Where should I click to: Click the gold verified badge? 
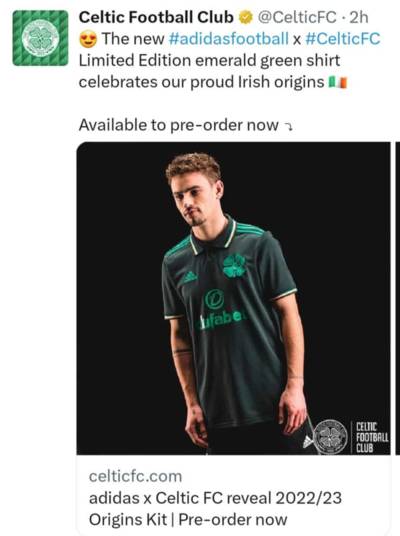(245, 17)
